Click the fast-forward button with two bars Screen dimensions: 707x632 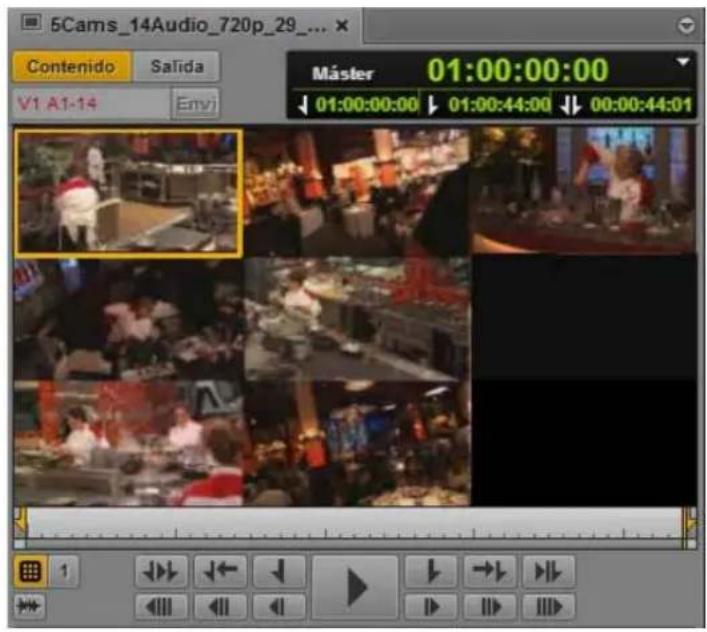(490, 606)
